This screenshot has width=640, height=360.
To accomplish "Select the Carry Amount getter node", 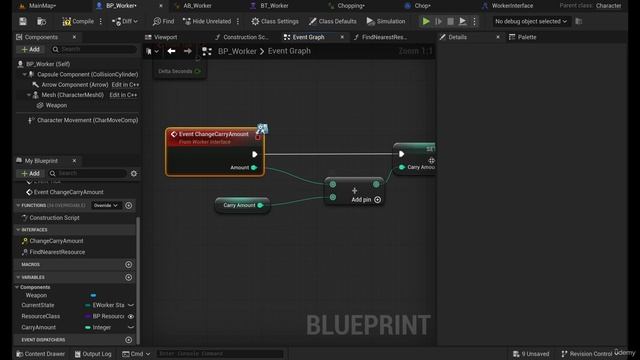I will tap(242, 205).
